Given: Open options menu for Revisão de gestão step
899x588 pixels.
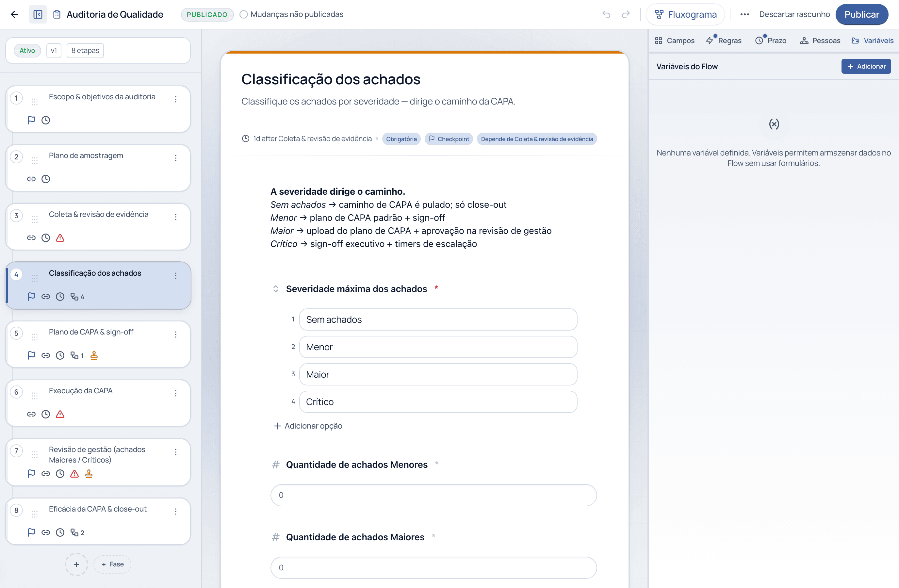Looking at the screenshot, I should pyautogui.click(x=176, y=452).
